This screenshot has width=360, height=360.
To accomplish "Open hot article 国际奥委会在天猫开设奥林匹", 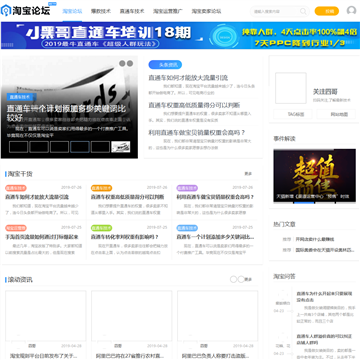I will 325,250.
